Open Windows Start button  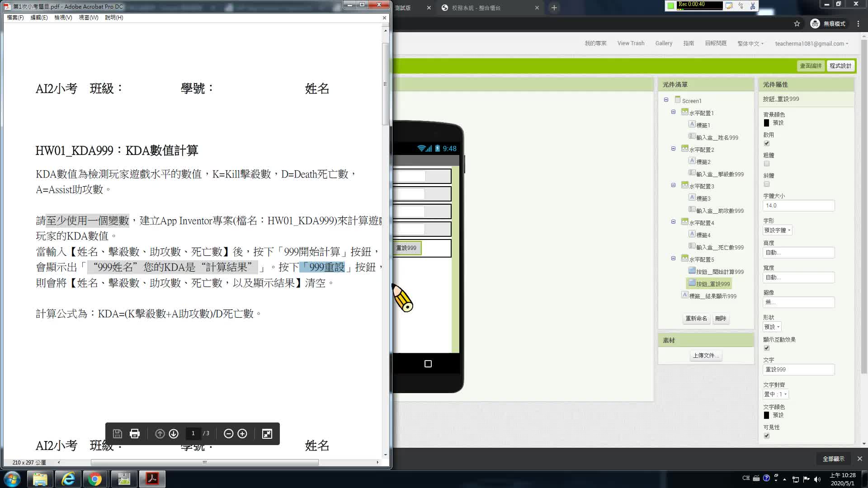pos(12,479)
